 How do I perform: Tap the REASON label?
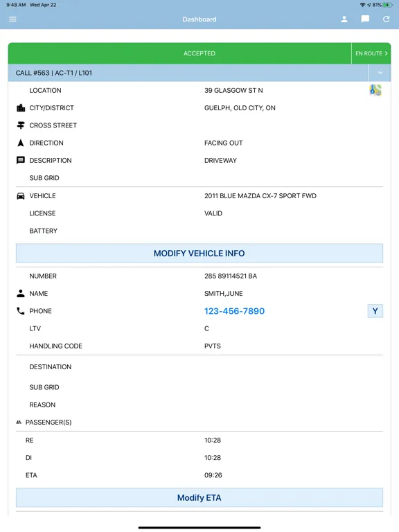(x=42, y=405)
